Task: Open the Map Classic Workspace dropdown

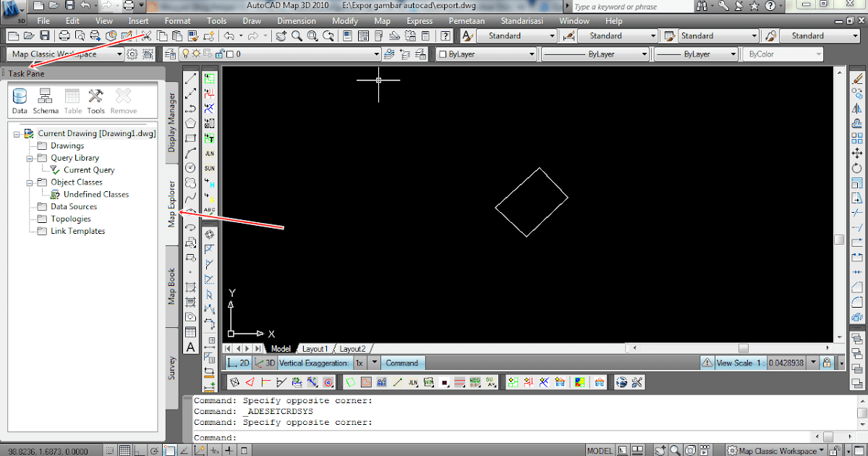Action: pos(65,54)
